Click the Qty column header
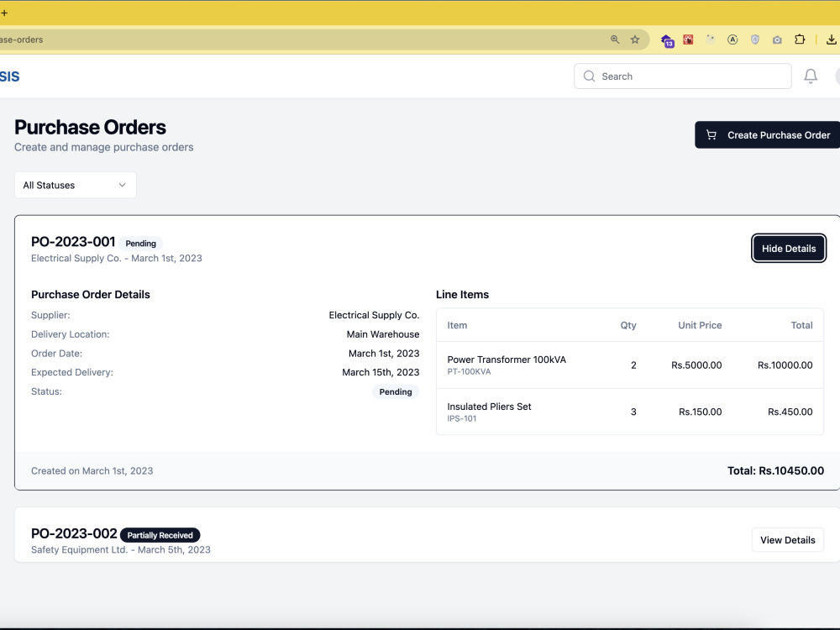Viewport: 840px width, 630px height. click(x=628, y=325)
